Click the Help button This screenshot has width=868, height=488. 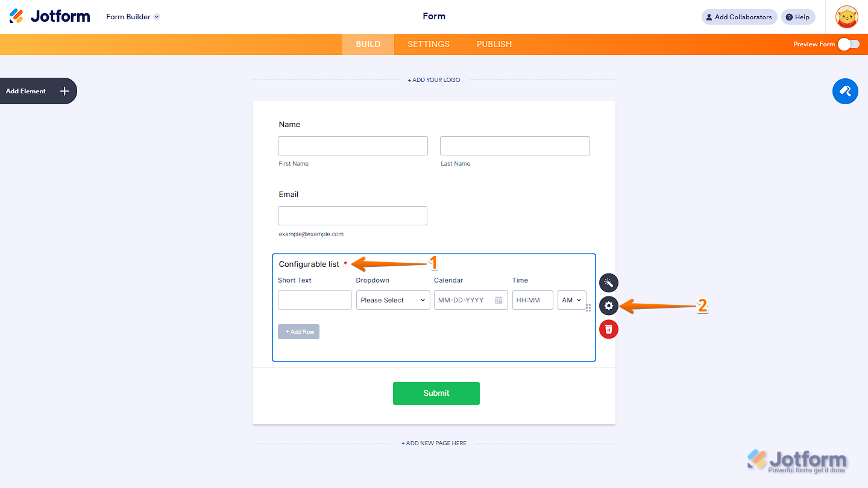(797, 17)
